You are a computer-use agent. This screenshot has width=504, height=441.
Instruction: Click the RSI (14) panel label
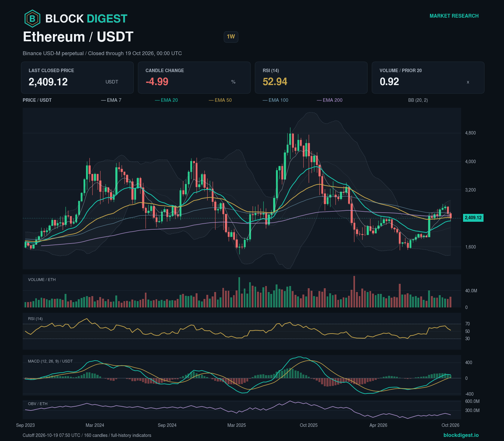(x=35, y=319)
